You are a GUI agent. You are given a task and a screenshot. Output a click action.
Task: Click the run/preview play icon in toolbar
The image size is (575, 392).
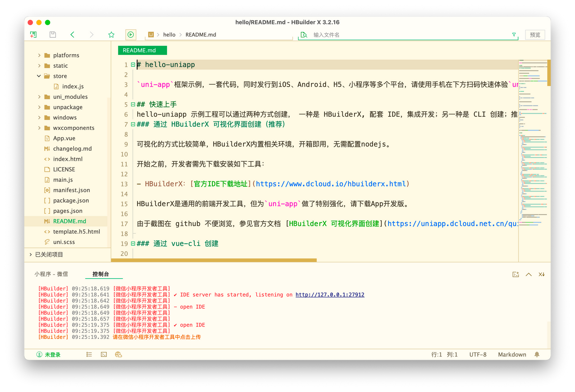(130, 34)
